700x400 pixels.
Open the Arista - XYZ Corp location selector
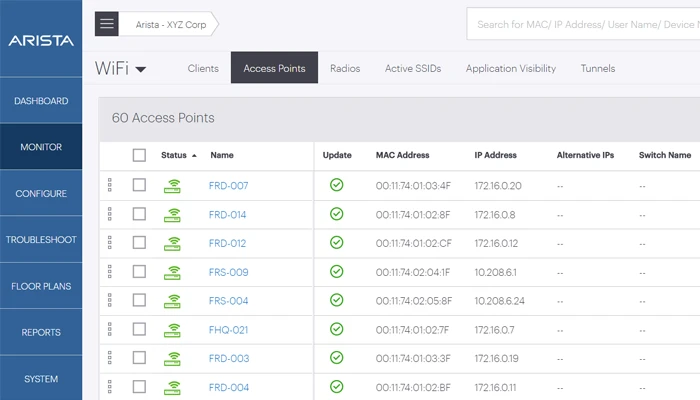(171, 23)
